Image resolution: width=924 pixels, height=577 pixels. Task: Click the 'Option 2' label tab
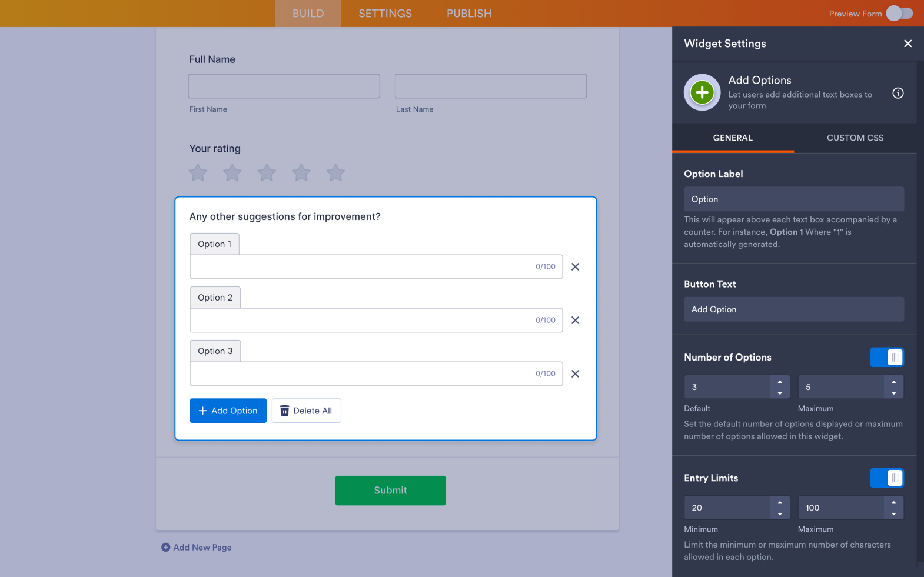(215, 297)
